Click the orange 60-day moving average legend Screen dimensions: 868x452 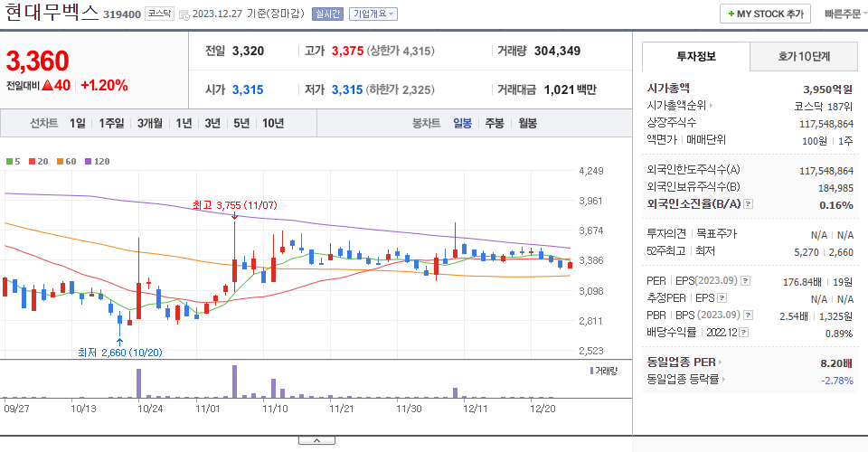pyautogui.click(x=66, y=162)
